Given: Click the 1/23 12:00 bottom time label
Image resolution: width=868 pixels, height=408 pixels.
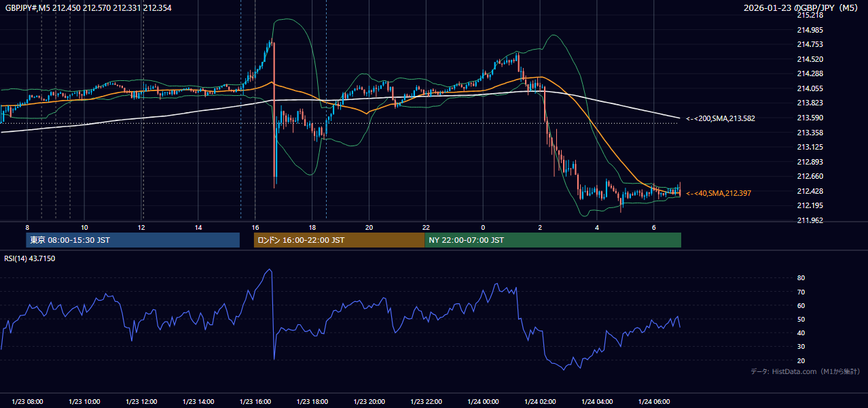Looking at the screenshot, I should coord(142,402).
